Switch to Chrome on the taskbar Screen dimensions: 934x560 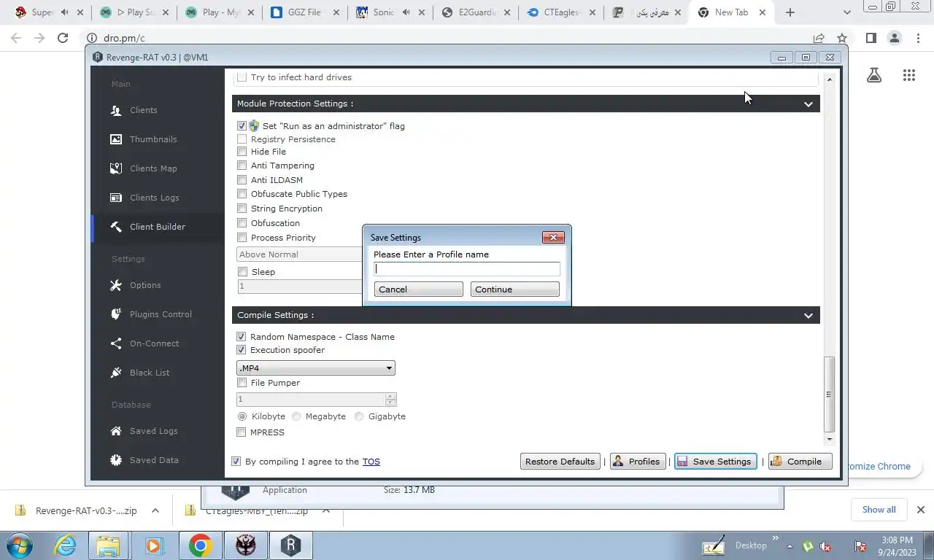tap(200, 545)
